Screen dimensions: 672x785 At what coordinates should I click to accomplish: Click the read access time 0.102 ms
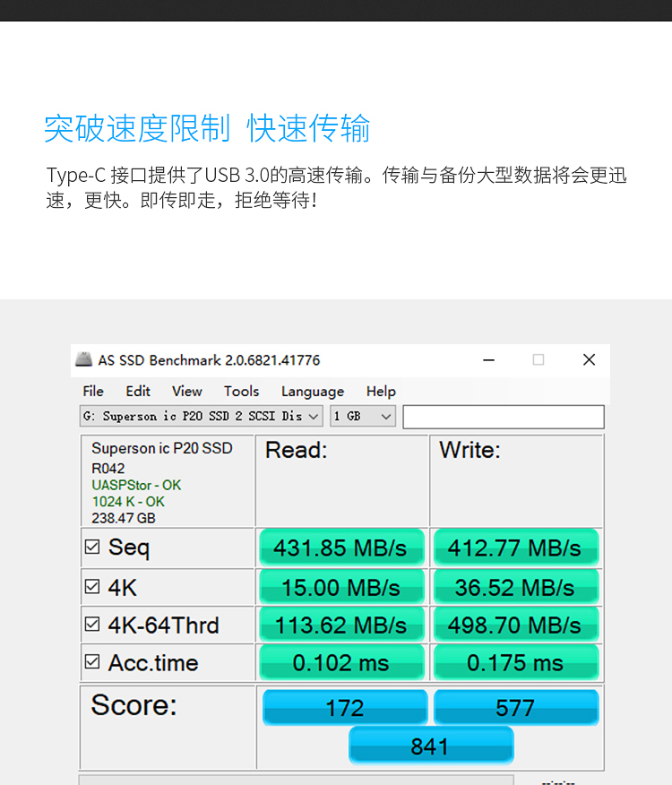tap(341, 662)
